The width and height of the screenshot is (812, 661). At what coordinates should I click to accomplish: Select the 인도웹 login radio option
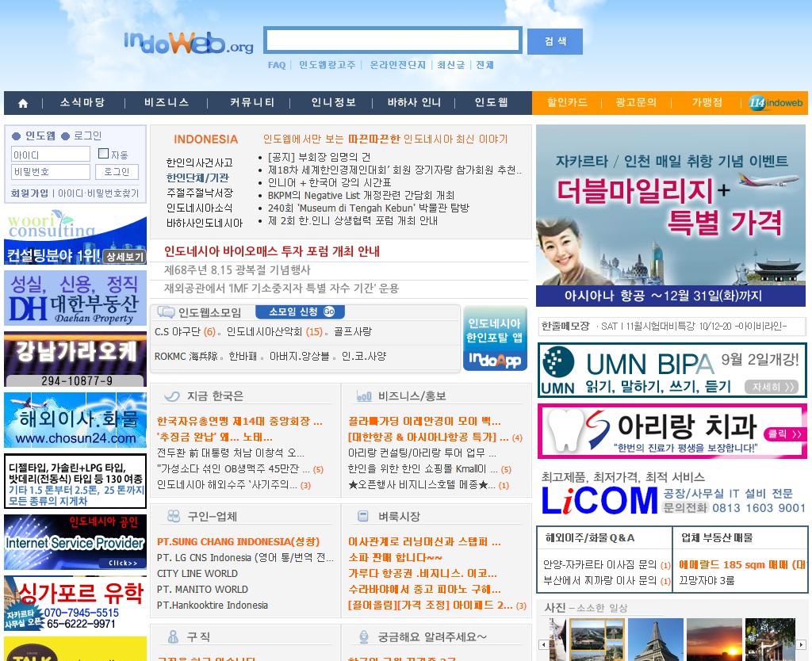click(16, 136)
